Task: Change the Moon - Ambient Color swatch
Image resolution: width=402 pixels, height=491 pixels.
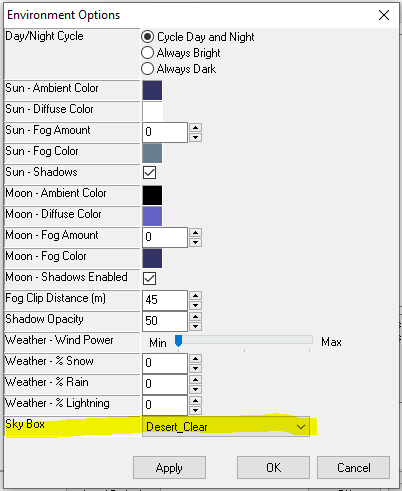Action: pyautogui.click(x=152, y=195)
